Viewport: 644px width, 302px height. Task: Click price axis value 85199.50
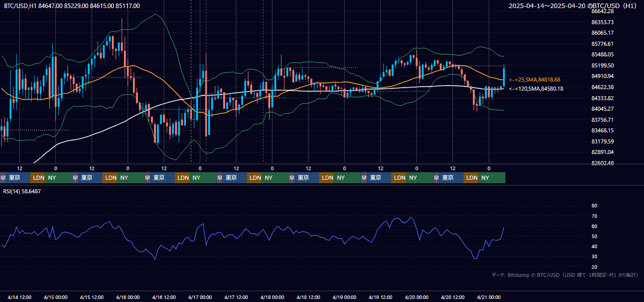pos(603,65)
